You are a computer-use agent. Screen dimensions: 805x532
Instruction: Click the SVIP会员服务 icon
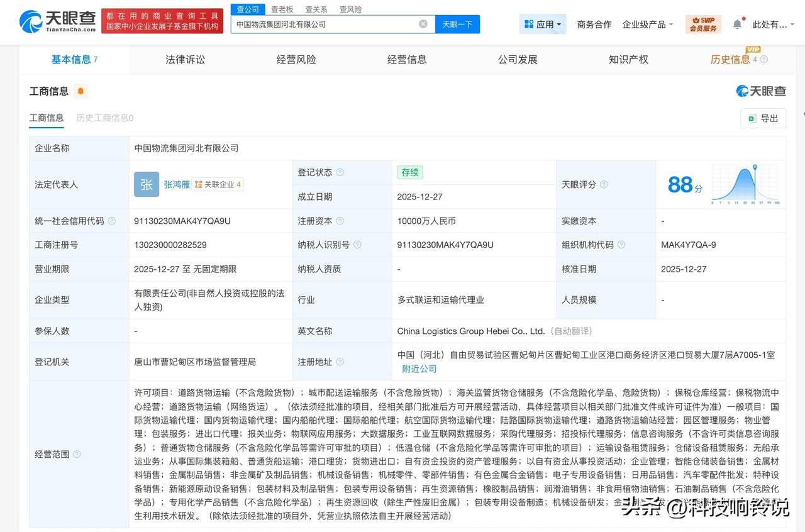click(702, 23)
